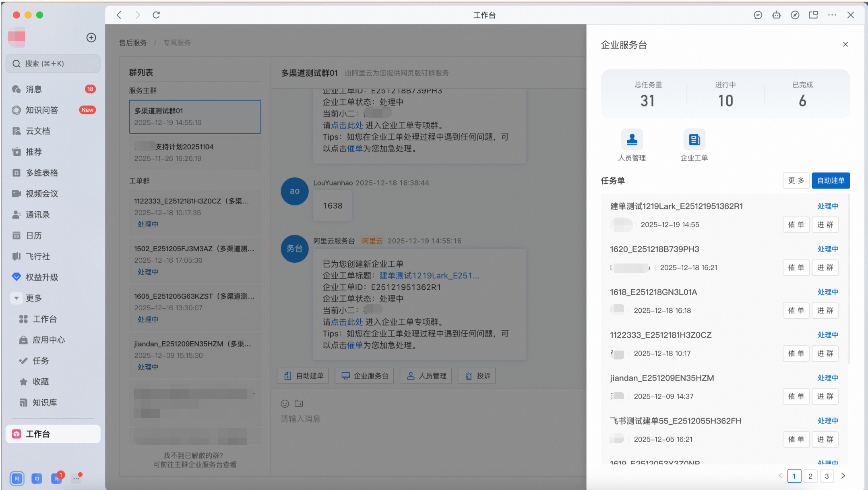Click the plus icon beside avatar
868x490 pixels.
pyautogui.click(x=91, y=37)
